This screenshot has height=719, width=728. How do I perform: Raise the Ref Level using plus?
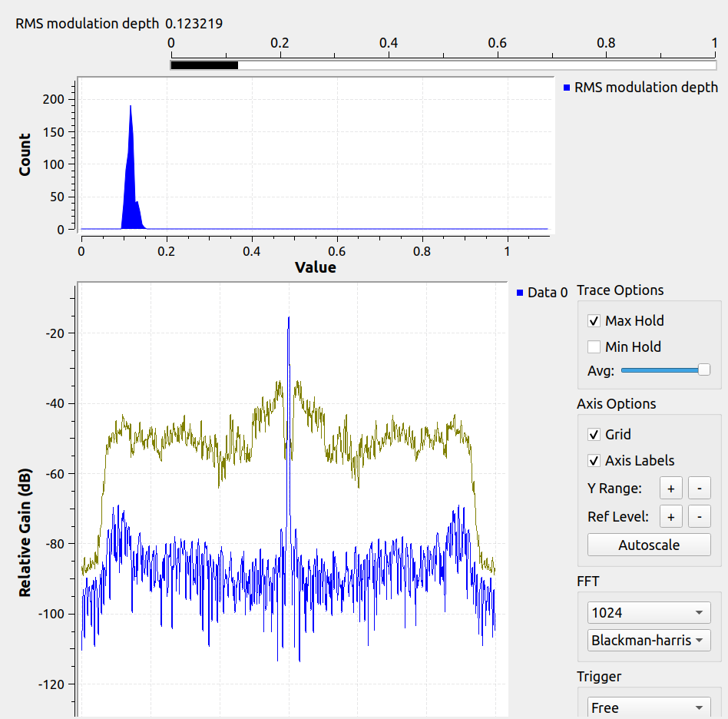pos(670,516)
